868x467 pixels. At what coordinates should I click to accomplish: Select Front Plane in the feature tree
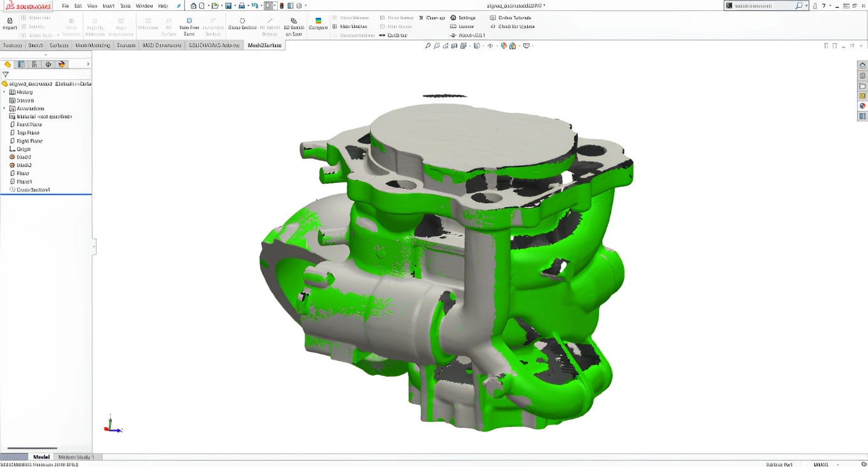(25, 125)
